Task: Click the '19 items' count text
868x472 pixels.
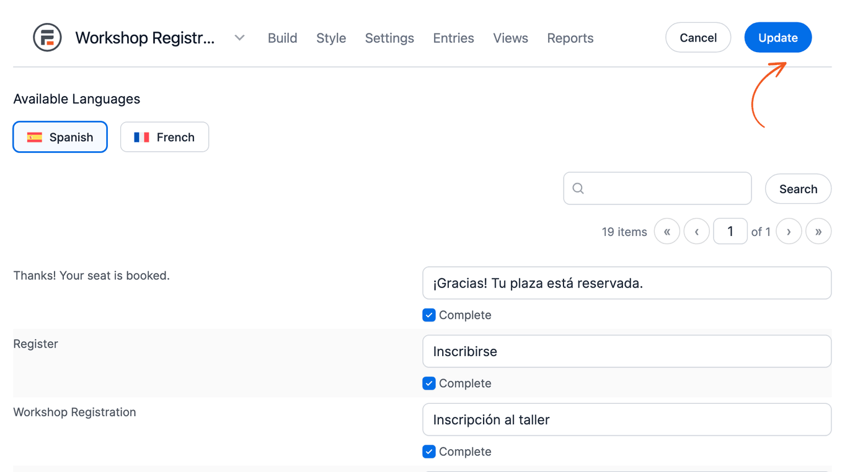Action: pos(624,232)
